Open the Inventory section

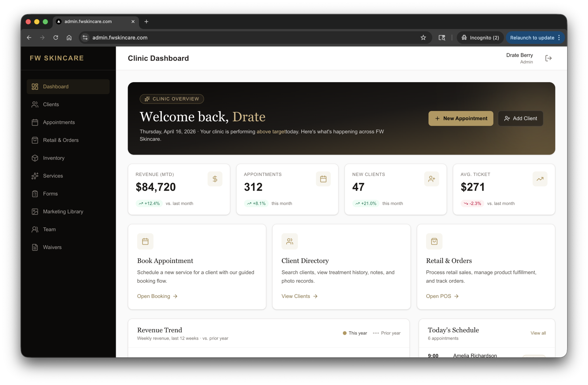click(x=53, y=158)
